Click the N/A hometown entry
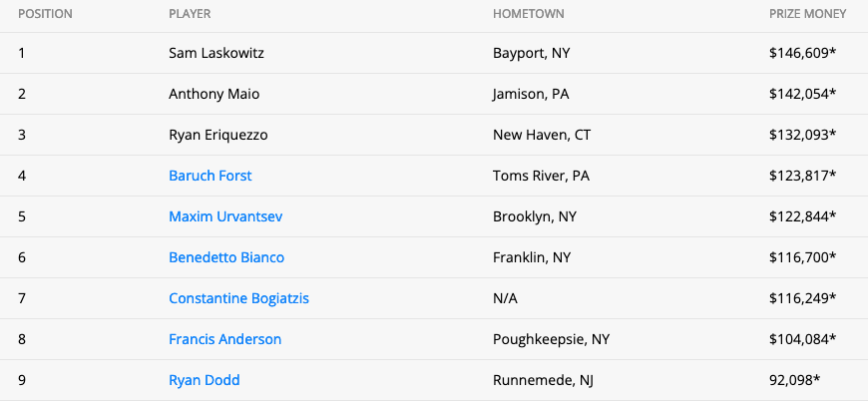The image size is (868, 403). (505, 298)
